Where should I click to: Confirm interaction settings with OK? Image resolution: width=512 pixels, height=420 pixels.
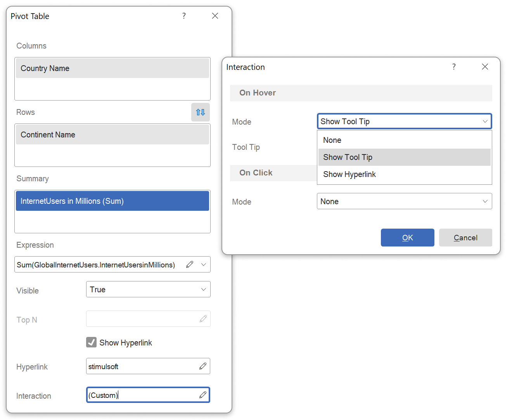pos(407,238)
